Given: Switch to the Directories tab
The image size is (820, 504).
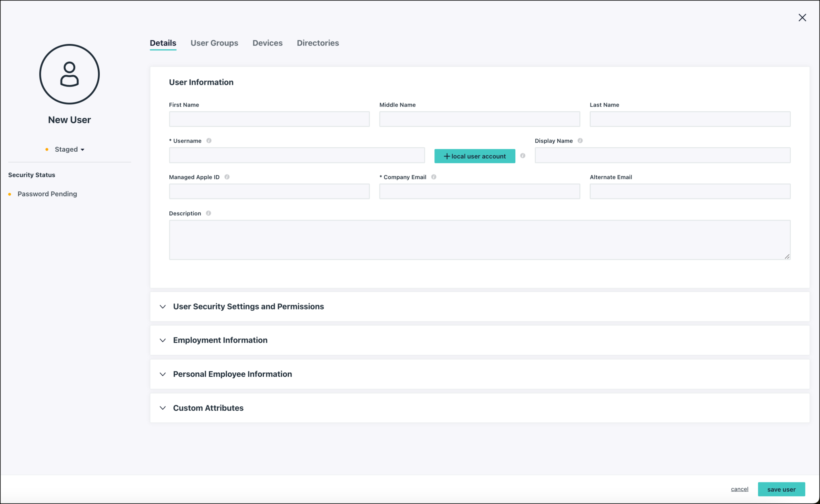Looking at the screenshot, I should coord(318,43).
